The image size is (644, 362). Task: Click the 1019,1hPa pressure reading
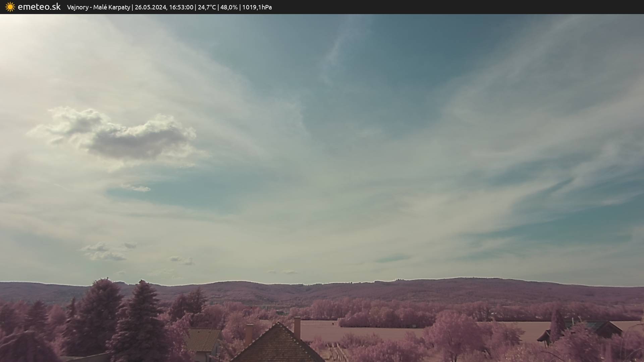pos(257,7)
